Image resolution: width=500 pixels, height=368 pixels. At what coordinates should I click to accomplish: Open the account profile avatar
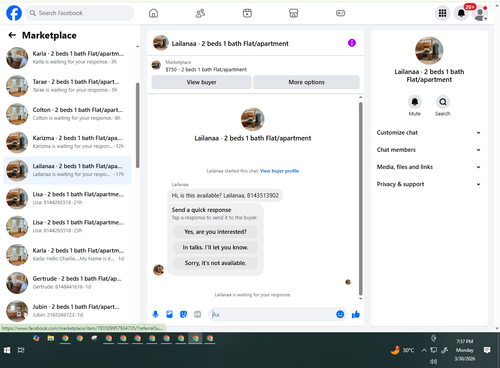480,13
